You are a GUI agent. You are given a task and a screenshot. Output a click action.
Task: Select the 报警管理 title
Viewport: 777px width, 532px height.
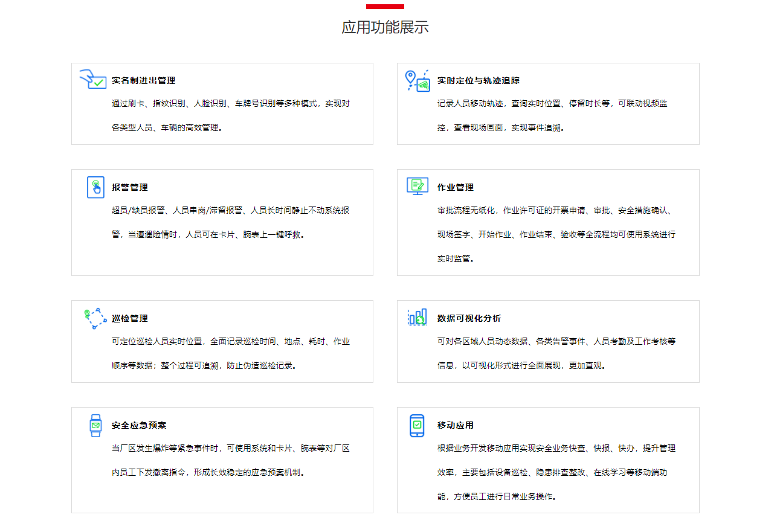129,187
